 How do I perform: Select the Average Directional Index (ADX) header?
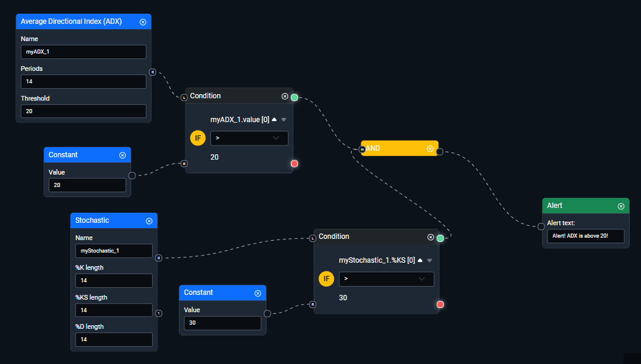click(83, 21)
